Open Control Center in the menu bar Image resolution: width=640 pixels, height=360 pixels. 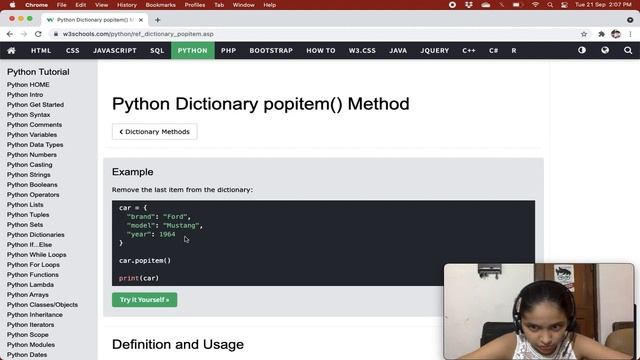tap(564, 5)
